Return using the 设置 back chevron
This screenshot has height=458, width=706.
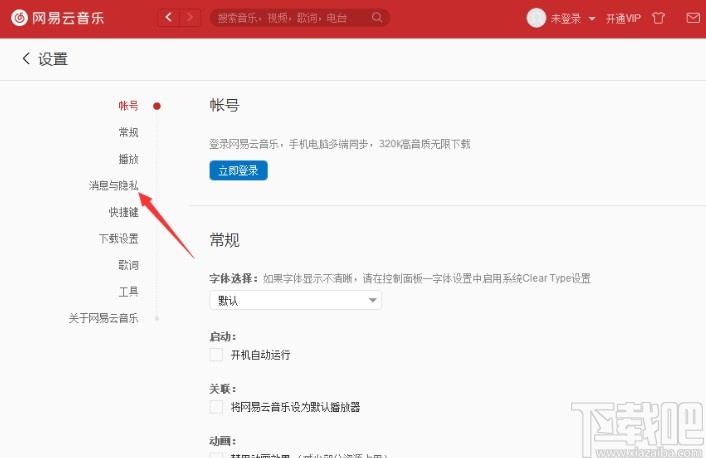tap(26, 58)
